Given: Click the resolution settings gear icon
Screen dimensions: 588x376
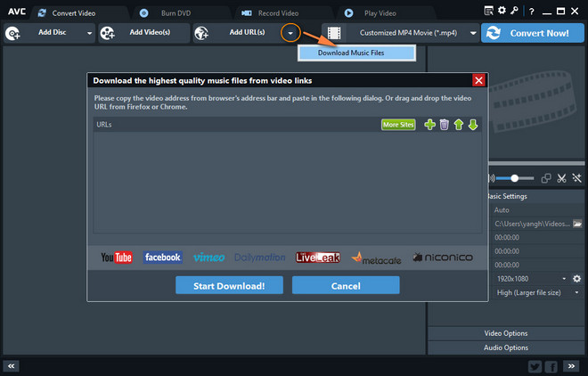Looking at the screenshot, I should pyautogui.click(x=576, y=279).
